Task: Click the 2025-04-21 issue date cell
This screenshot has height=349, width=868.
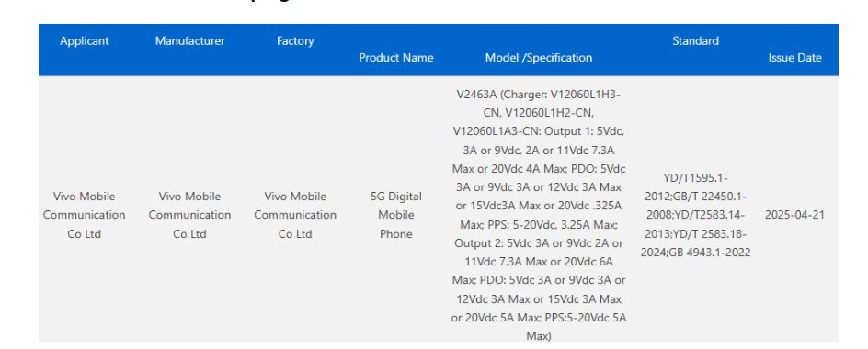Action: [x=794, y=215]
